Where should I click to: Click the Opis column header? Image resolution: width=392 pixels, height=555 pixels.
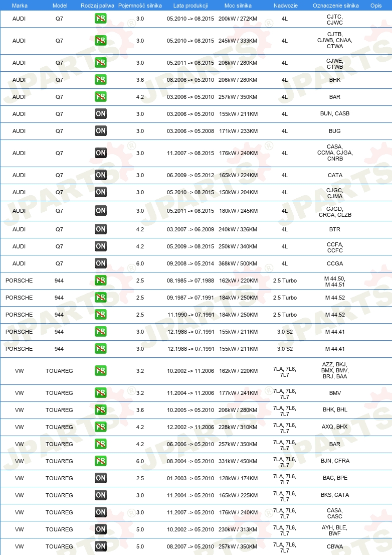pos(376,6)
